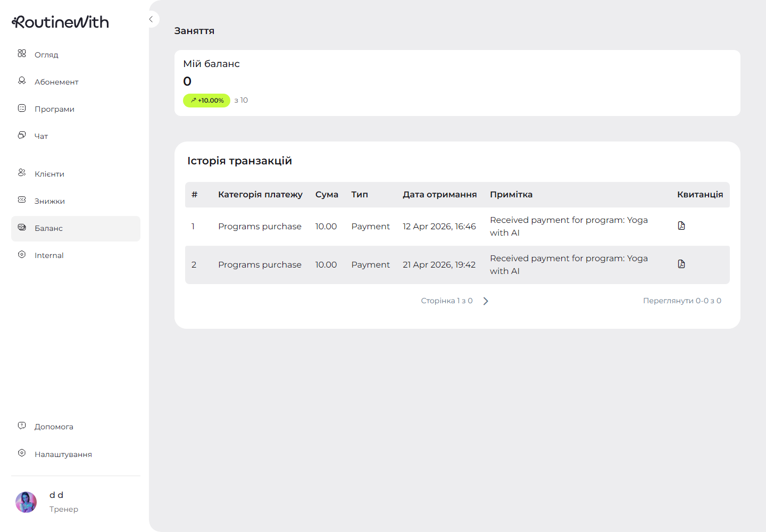This screenshot has height=532, width=766.
Task: Click the Програми icon in sidebar
Action: (22, 108)
